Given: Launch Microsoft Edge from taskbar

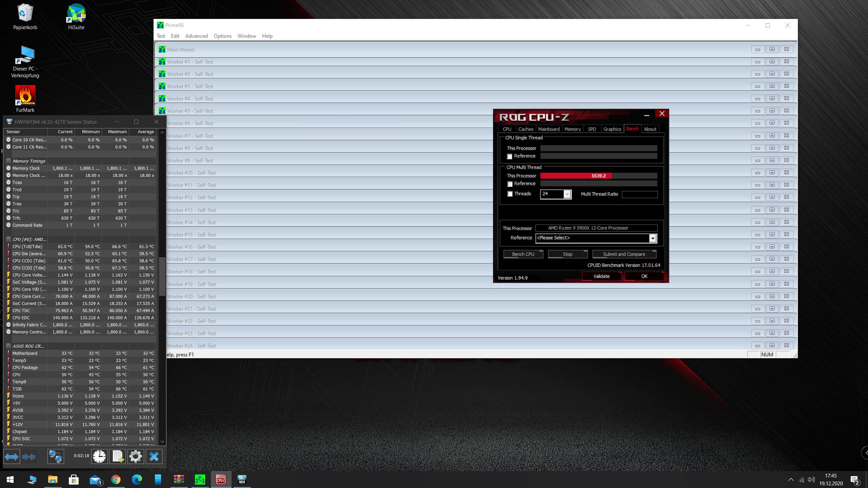Looking at the screenshot, I should 137,480.
